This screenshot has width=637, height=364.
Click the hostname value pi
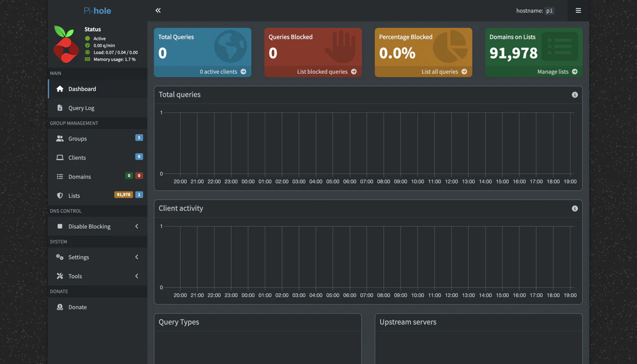click(549, 10)
